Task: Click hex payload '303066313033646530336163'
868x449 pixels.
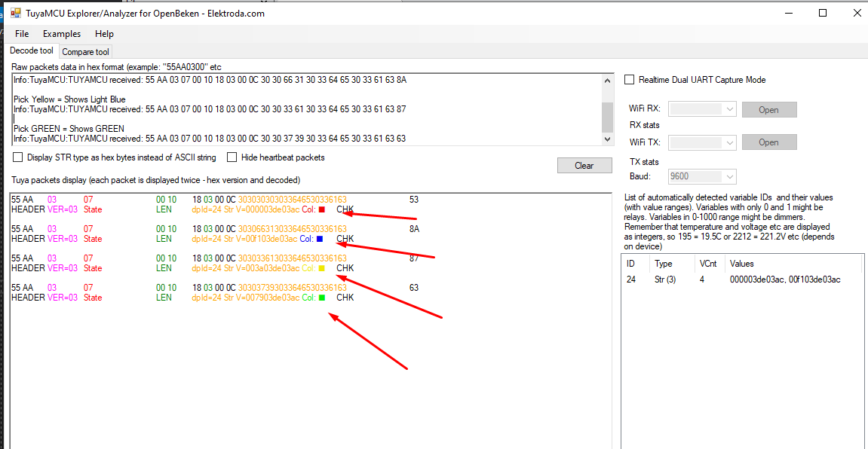Action: click(x=293, y=228)
